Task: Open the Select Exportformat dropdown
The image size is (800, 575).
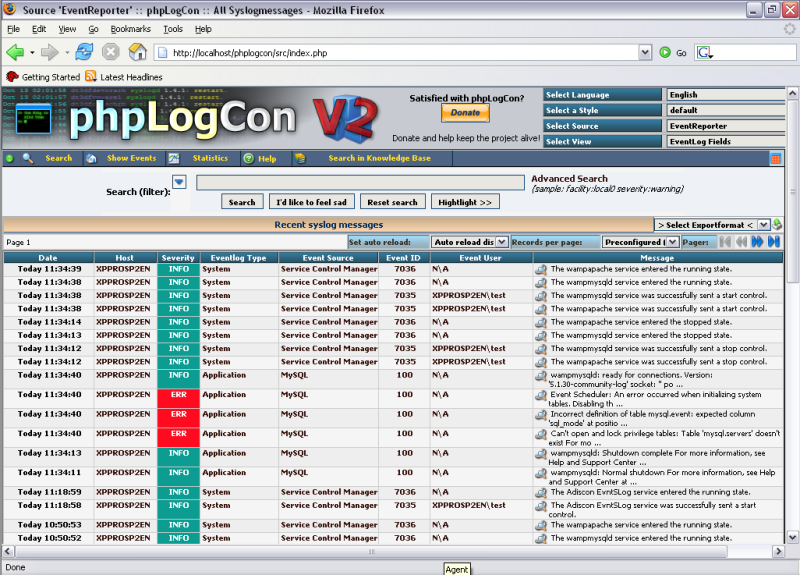Action: pos(712,224)
